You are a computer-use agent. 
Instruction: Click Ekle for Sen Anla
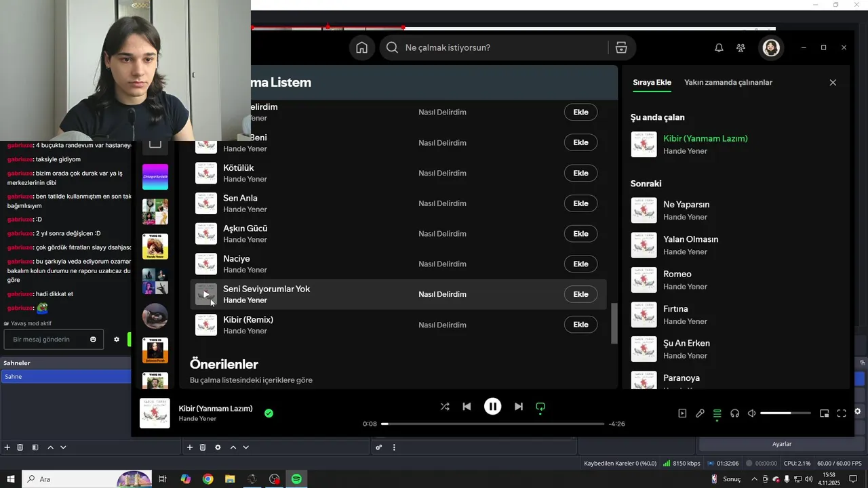(580, 203)
